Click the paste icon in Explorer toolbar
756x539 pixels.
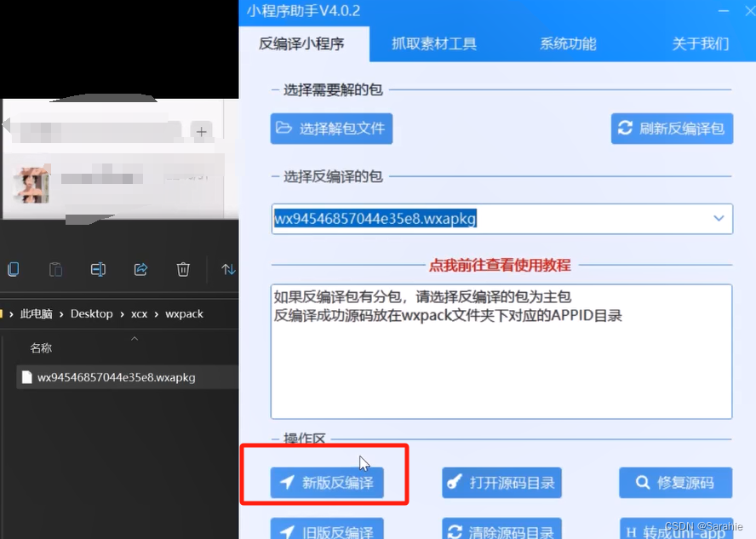tap(56, 269)
